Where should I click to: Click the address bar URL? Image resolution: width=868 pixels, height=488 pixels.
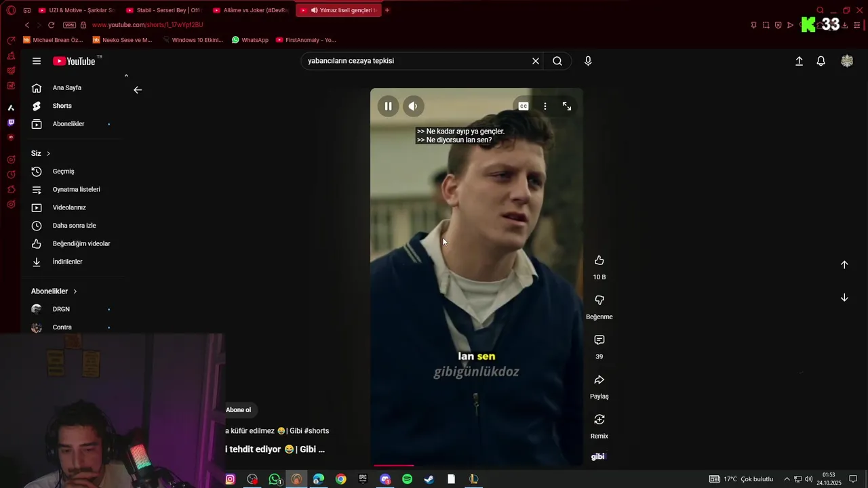coord(147,25)
